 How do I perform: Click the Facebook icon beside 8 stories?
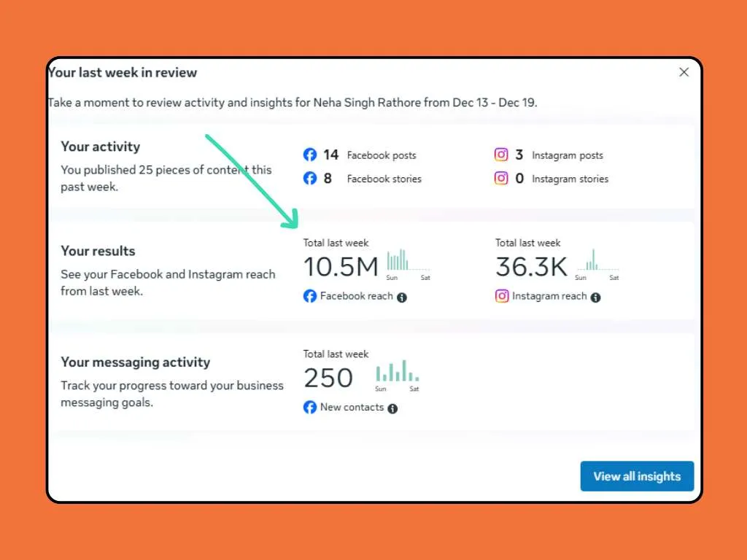point(310,179)
